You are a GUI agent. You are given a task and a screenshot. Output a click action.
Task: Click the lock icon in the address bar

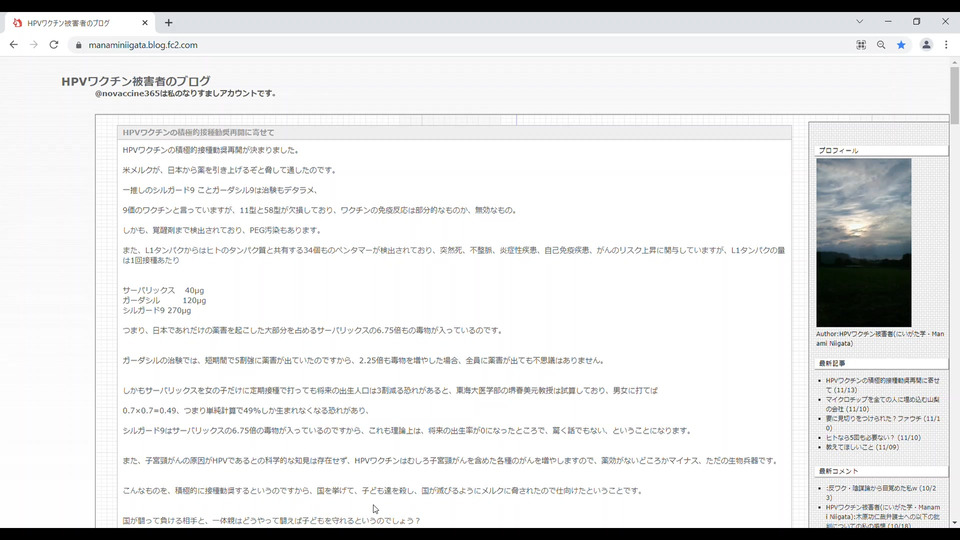[x=78, y=45]
